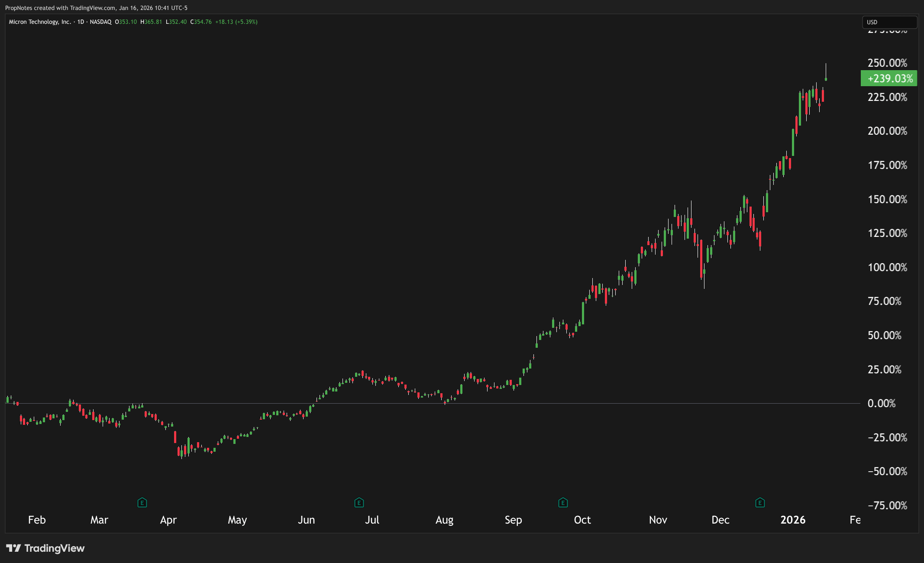Open the USD currency selector
This screenshot has width=924, height=563.
890,22
